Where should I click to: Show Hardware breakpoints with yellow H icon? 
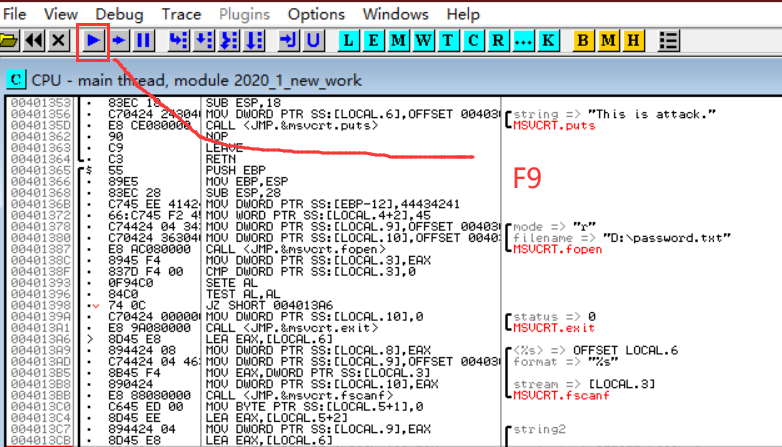pyautogui.click(x=633, y=40)
